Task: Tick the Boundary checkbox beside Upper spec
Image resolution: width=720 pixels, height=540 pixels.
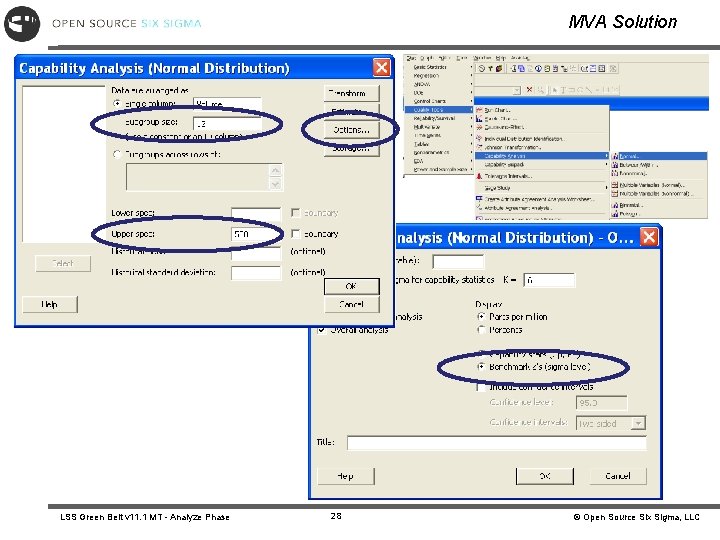Action: pos(296,234)
